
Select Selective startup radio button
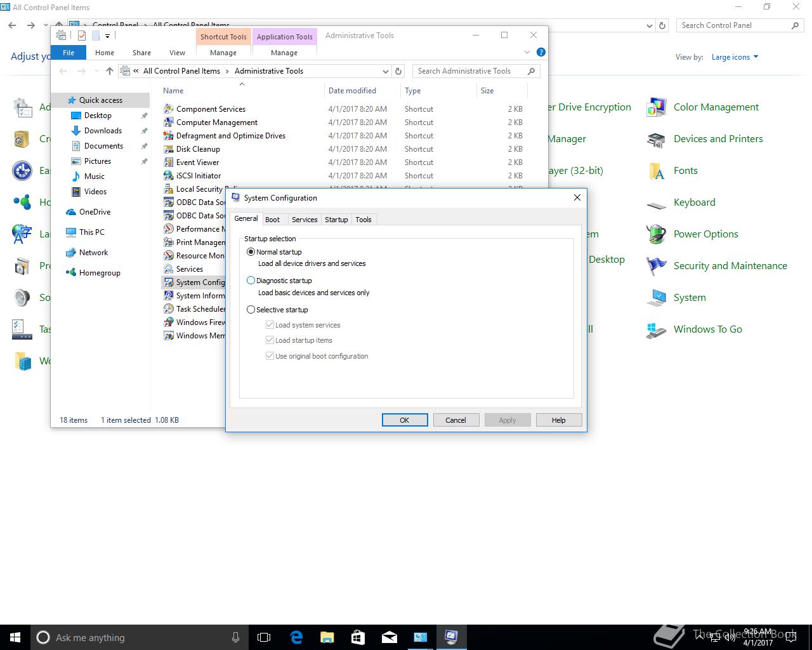pyautogui.click(x=251, y=310)
